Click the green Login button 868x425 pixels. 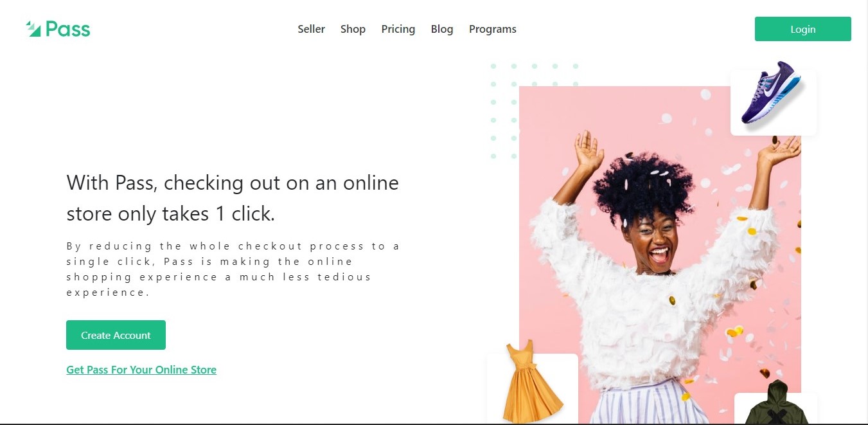coord(802,29)
